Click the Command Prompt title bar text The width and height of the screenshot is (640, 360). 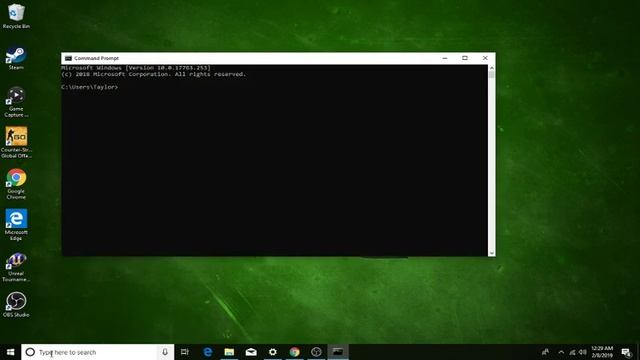point(96,58)
